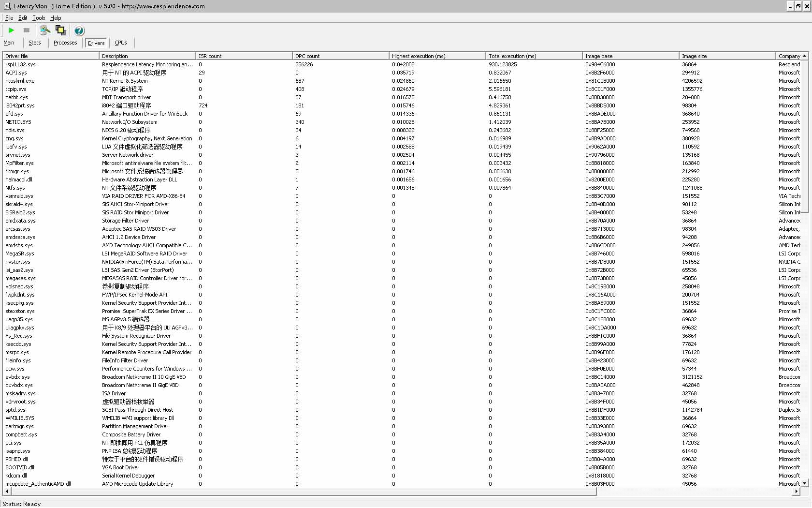Click total execution value 930.123825

(503, 64)
